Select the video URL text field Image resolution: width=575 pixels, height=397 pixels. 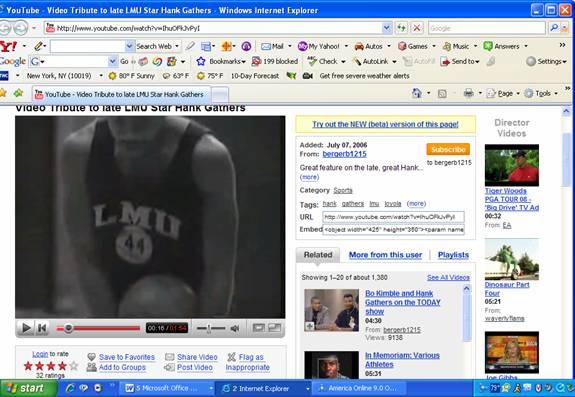[x=393, y=217]
